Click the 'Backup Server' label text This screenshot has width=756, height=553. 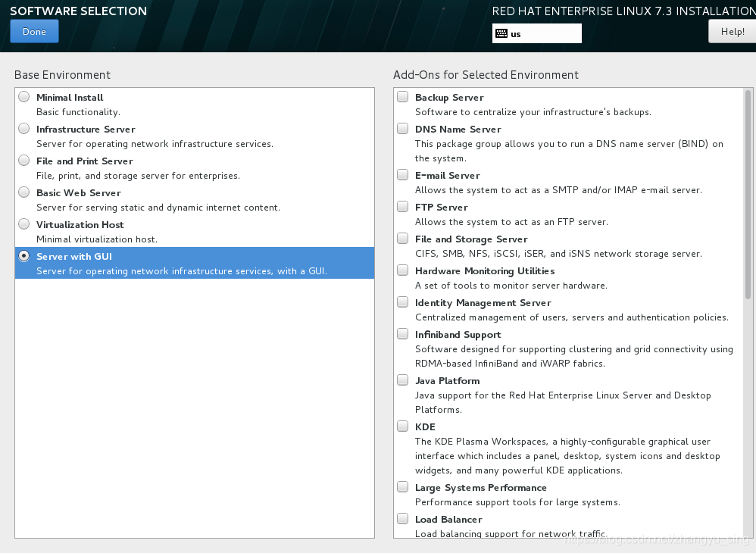pos(449,98)
